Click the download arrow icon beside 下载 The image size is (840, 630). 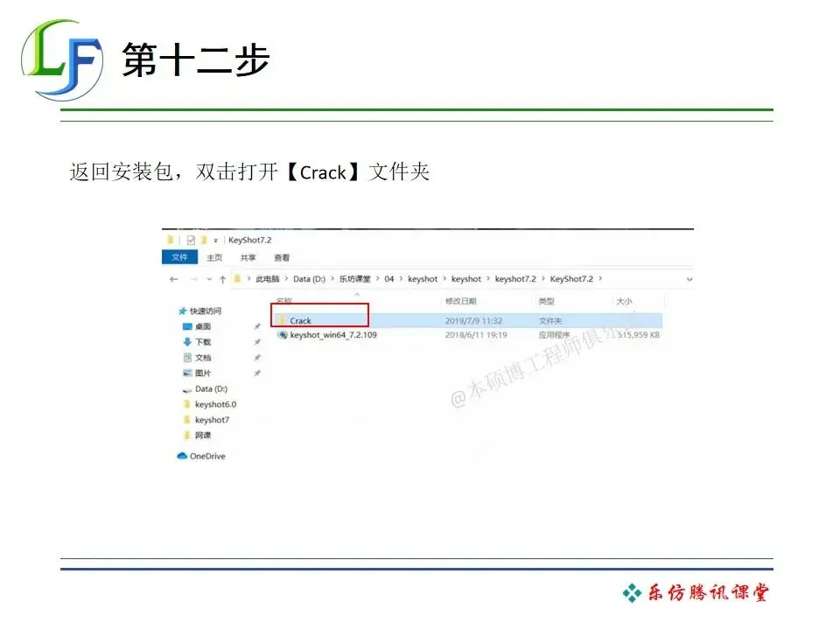point(187,342)
